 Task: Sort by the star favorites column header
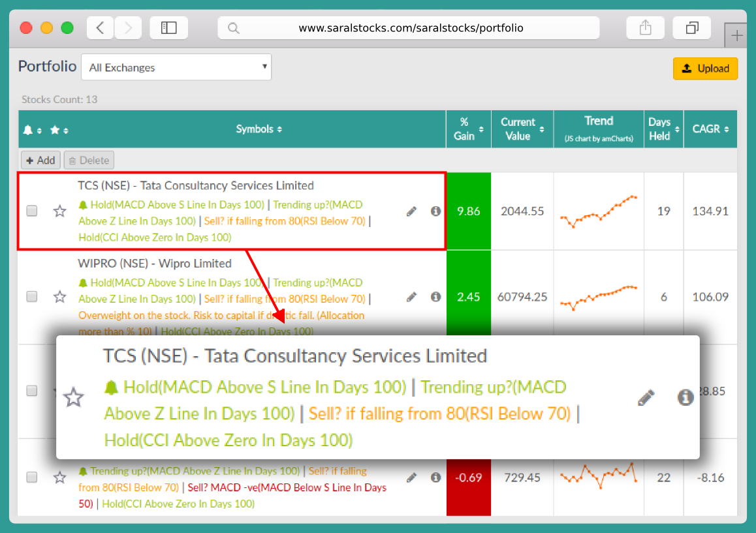click(59, 130)
